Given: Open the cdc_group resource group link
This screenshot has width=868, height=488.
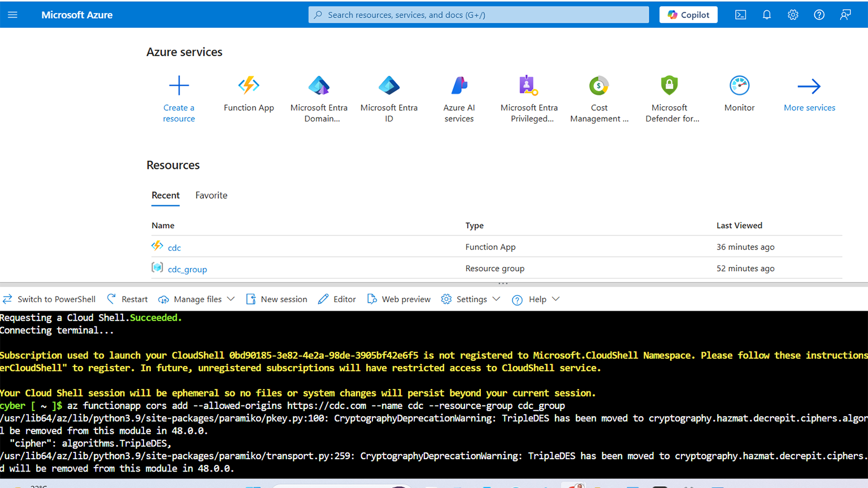Looking at the screenshot, I should coord(187,269).
